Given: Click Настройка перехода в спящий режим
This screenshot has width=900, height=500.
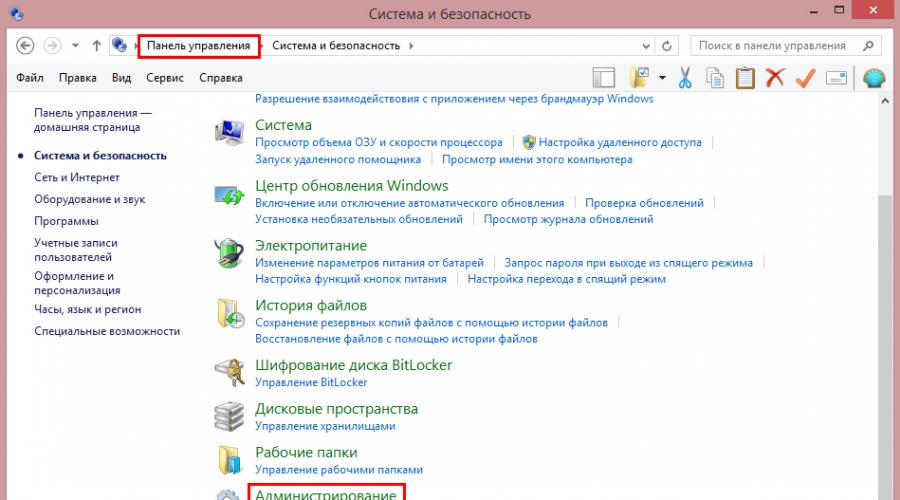Looking at the screenshot, I should [567, 279].
